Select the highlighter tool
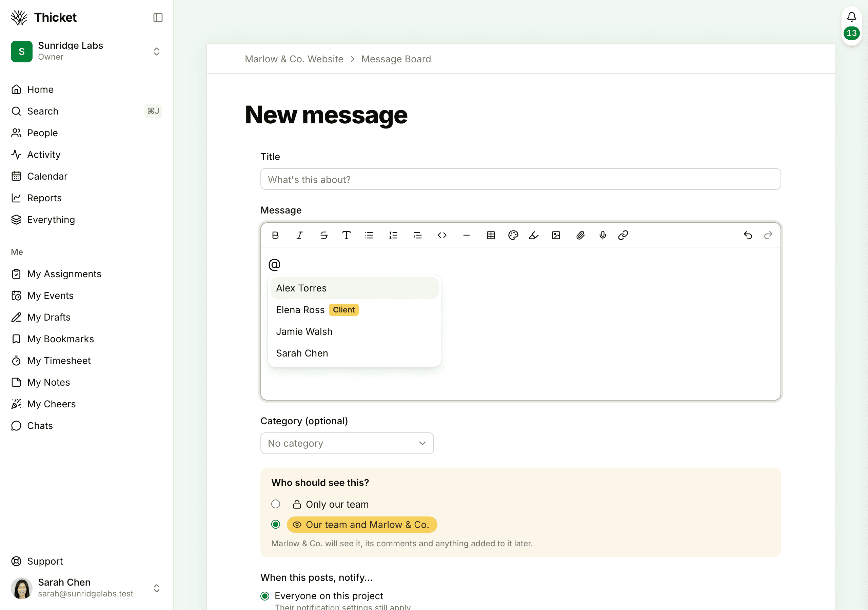 pyautogui.click(x=534, y=235)
